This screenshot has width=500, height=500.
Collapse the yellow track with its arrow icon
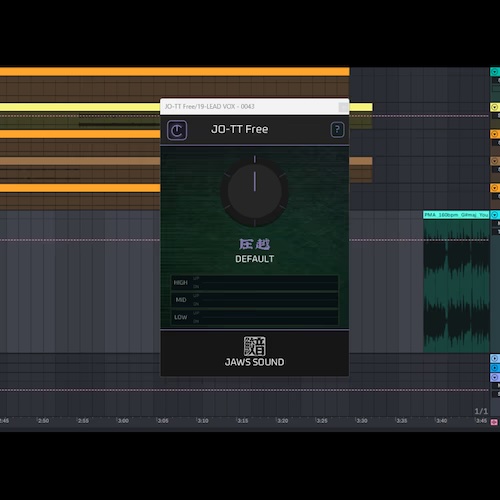(x=495, y=107)
